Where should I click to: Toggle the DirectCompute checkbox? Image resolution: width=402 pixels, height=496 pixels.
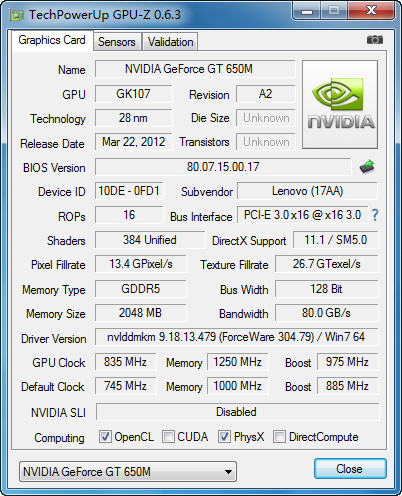pyautogui.click(x=279, y=436)
